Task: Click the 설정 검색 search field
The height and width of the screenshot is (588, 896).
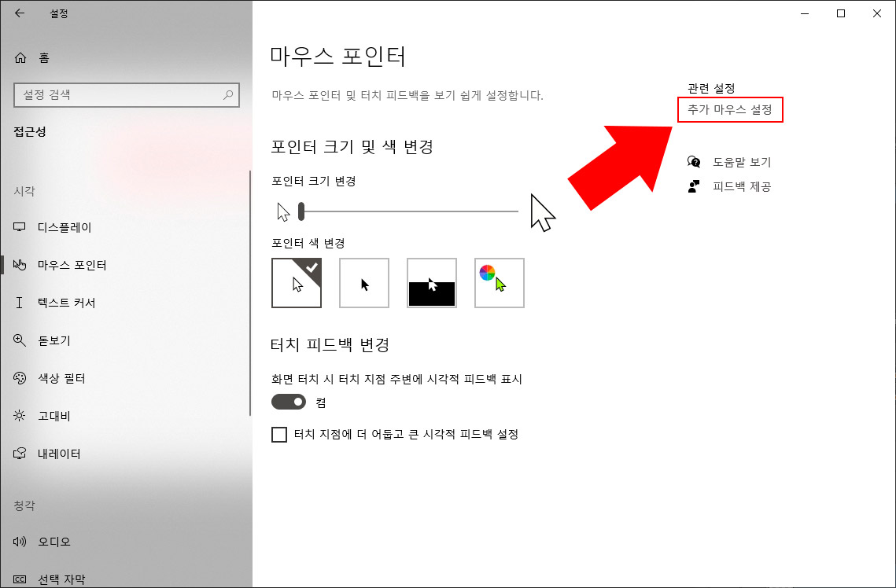Action: click(127, 95)
